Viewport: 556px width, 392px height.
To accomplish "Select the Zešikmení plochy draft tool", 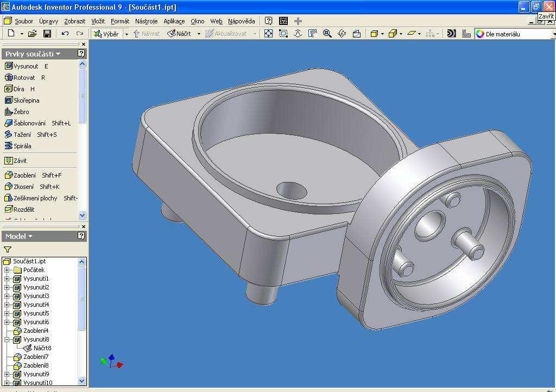I will (40, 198).
